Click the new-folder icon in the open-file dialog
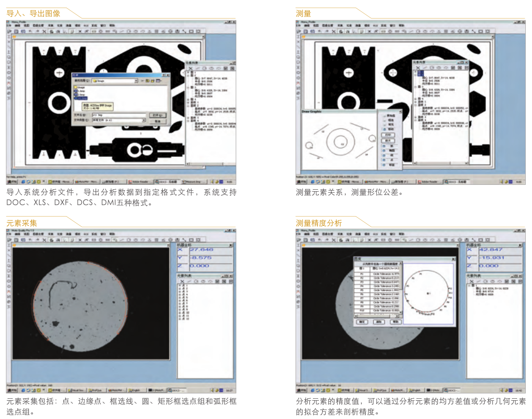Image resolution: width=532 pixels, height=419 pixels. [x=153, y=81]
